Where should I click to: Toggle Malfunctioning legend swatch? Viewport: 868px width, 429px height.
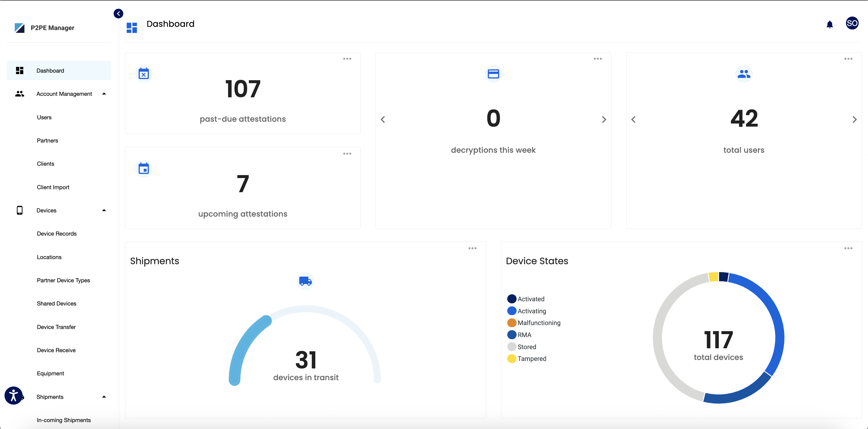click(x=511, y=323)
